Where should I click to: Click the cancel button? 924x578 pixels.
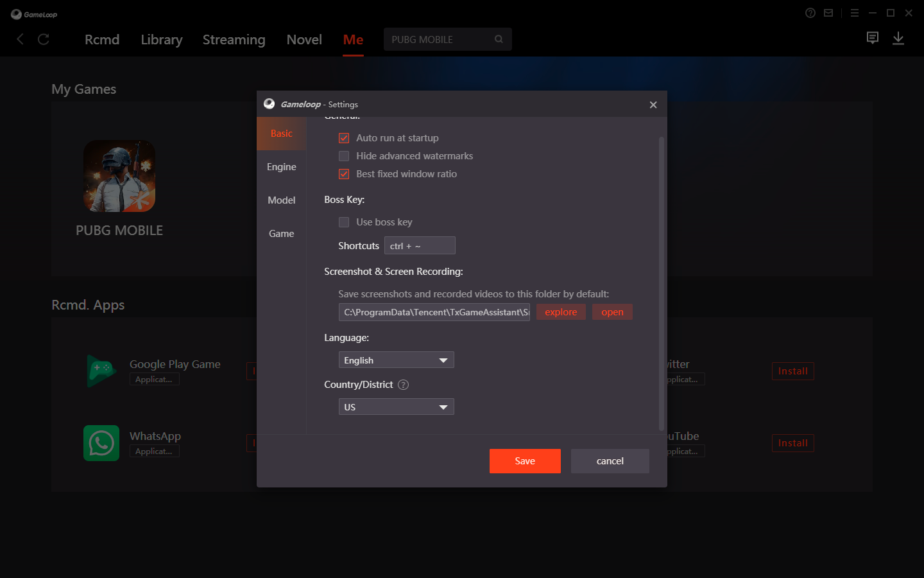pos(610,461)
